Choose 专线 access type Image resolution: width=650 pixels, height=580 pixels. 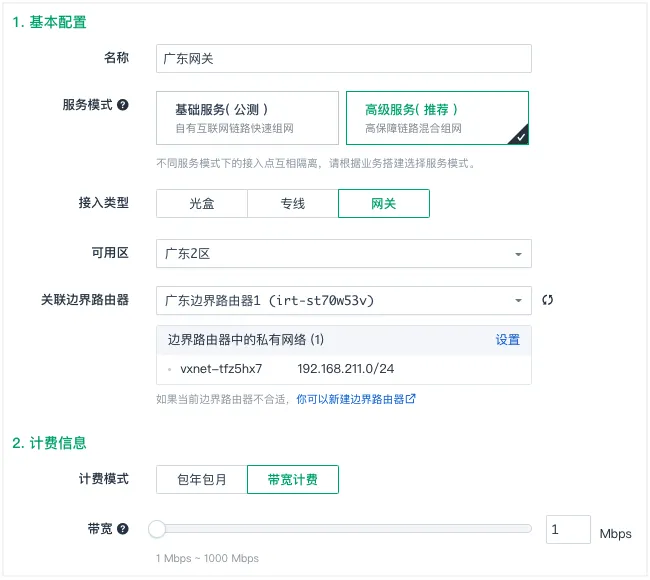click(293, 203)
